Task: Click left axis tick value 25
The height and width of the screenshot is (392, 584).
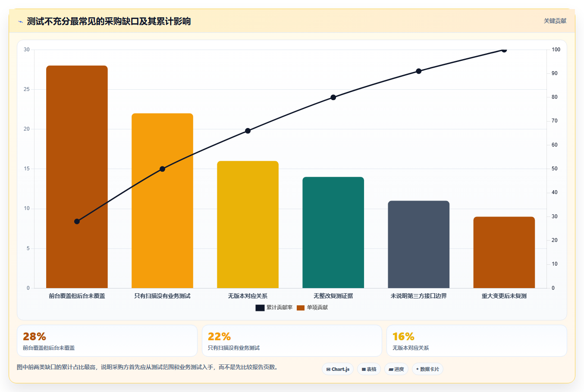Action: 27,89
